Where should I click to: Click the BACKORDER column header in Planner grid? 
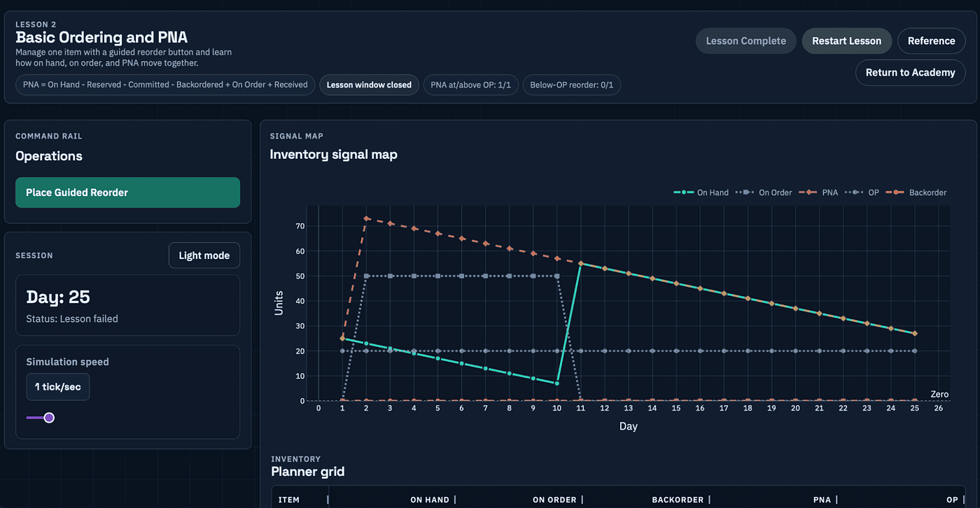click(678, 500)
